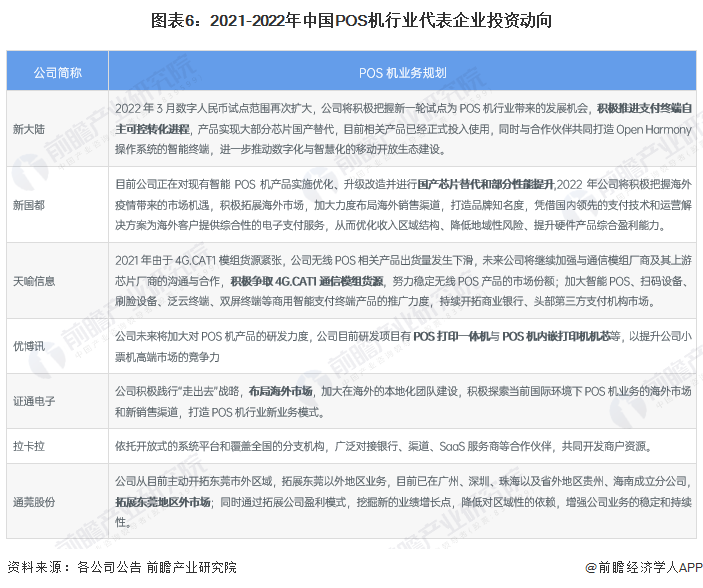The image size is (703, 588).
Task: Click 拉卡拉's plan text about SaaS 服务商
Action: pyautogui.click(x=384, y=446)
